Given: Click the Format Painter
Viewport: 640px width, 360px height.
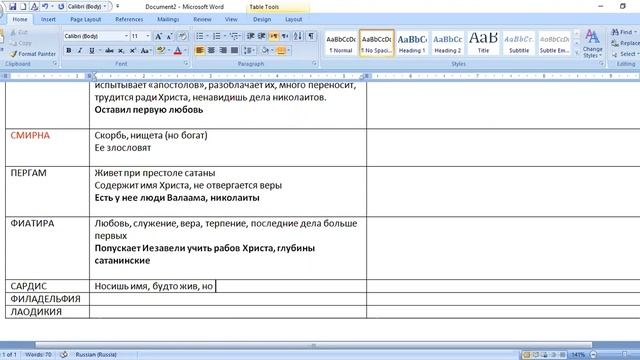Looking at the screenshot, I should [x=33, y=54].
